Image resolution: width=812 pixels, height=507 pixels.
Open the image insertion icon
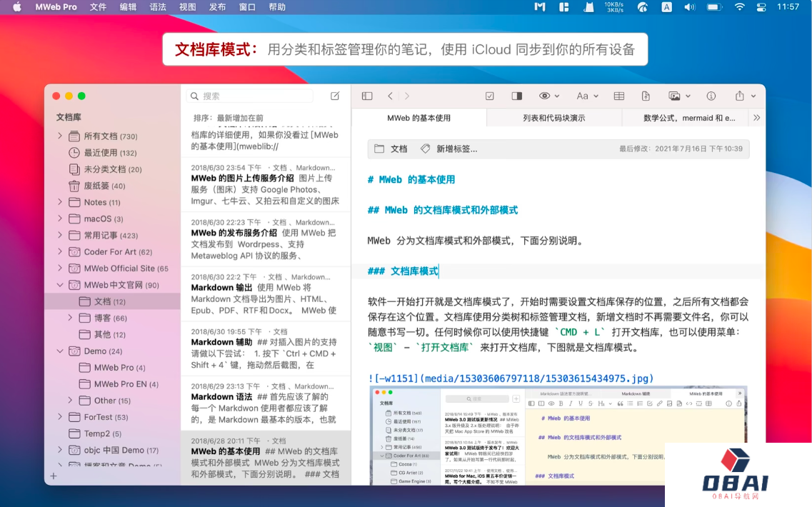(x=673, y=96)
